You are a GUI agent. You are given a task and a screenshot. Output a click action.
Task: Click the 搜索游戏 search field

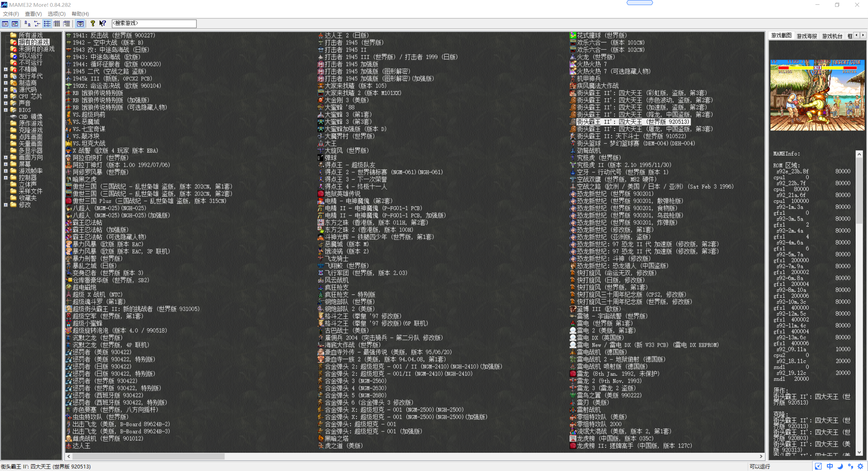(154, 23)
